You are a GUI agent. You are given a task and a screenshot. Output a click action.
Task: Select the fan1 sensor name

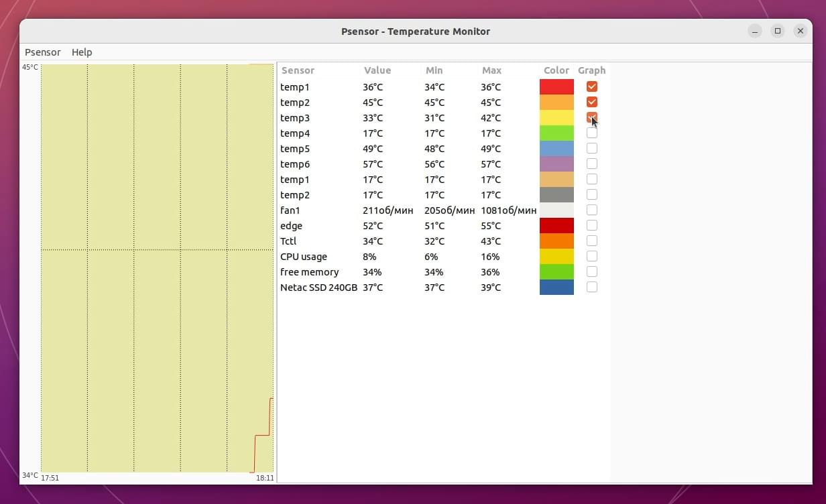[290, 210]
